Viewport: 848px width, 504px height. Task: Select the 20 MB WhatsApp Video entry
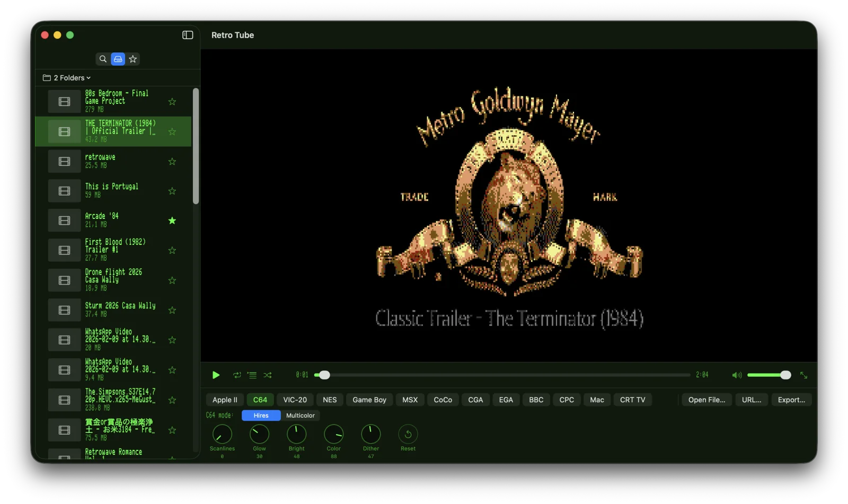(x=113, y=340)
